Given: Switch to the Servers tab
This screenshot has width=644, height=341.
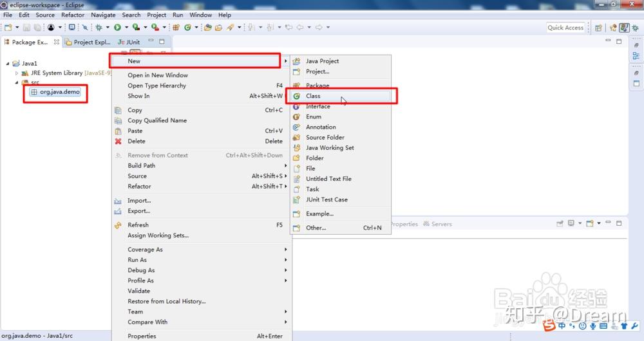Looking at the screenshot, I should pos(438,224).
